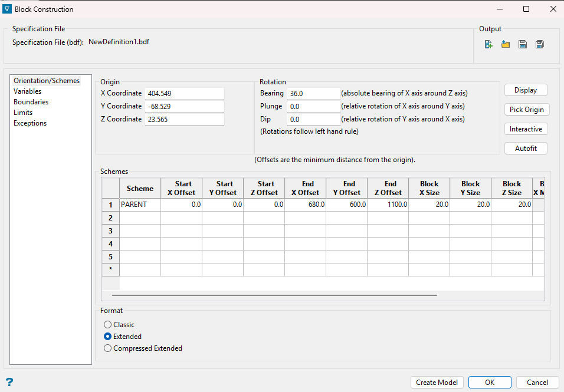Select row header 3 in Schemes table
The width and height of the screenshot is (564, 392).
(x=111, y=231)
